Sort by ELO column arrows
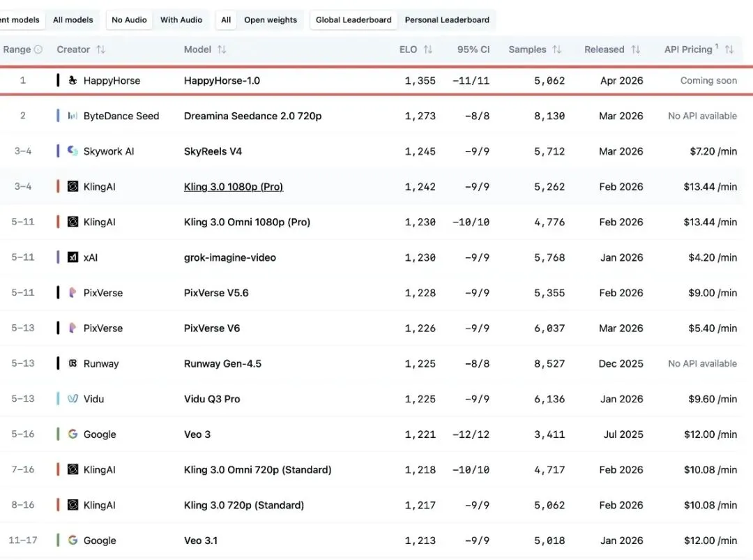 tap(428, 50)
